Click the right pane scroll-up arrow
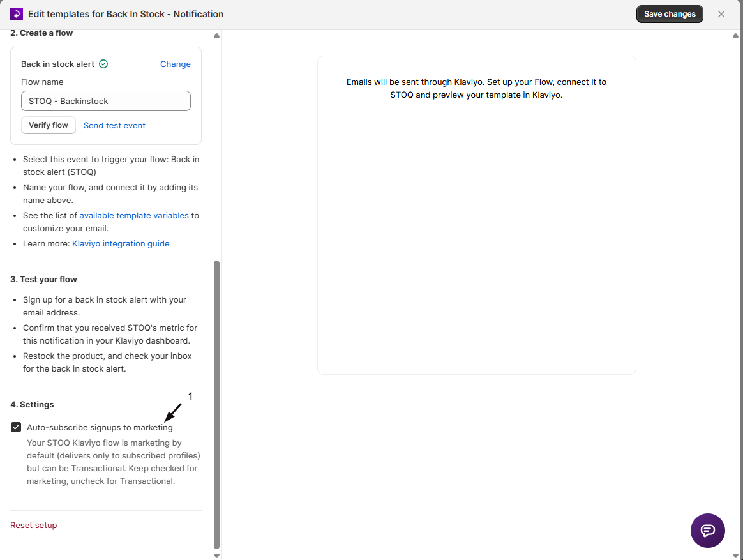 click(735, 36)
